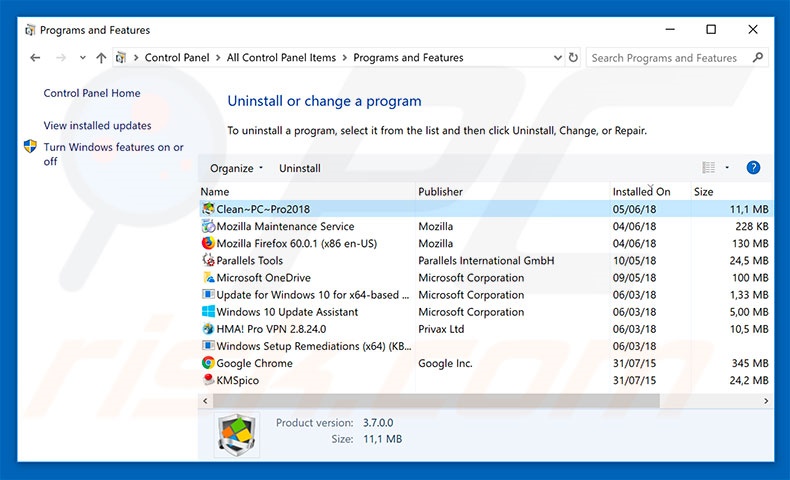Select Mozilla Firefox 60.0.1 entry name
This screenshot has width=790, height=480.
[297, 243]
